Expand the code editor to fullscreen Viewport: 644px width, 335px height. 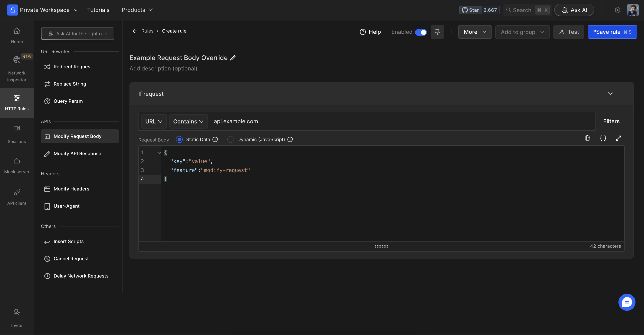click(x=618, y=138)
